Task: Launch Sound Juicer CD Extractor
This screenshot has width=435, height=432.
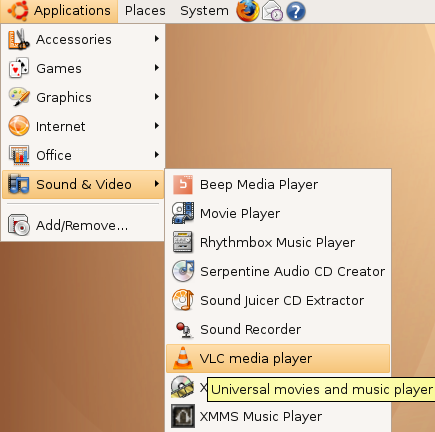Action: 278,300
